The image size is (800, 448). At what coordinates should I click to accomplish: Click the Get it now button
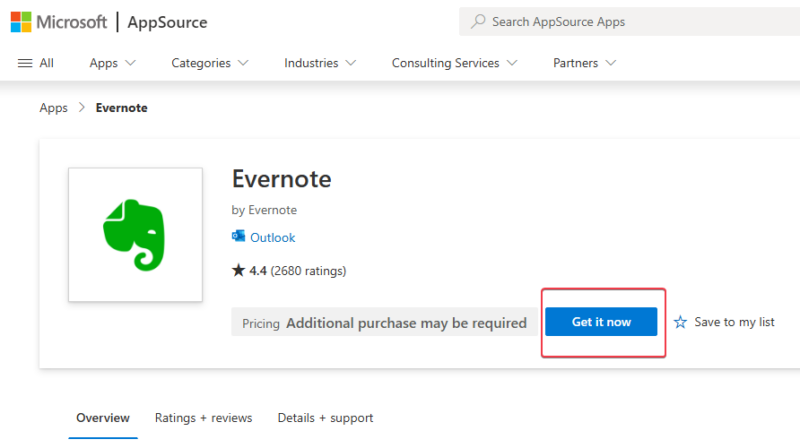(601, 322)
